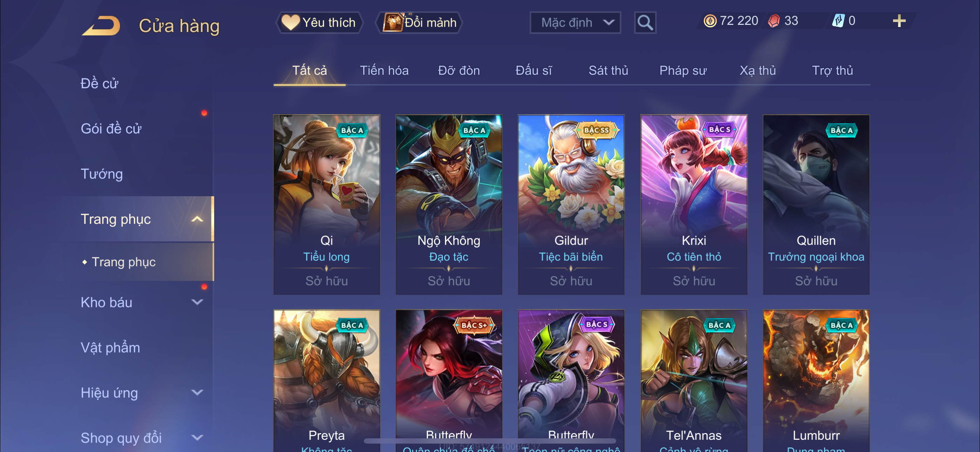Open the Mặc định sort dropdown
The image size is (980, 452).
click(x=575, y=23)
